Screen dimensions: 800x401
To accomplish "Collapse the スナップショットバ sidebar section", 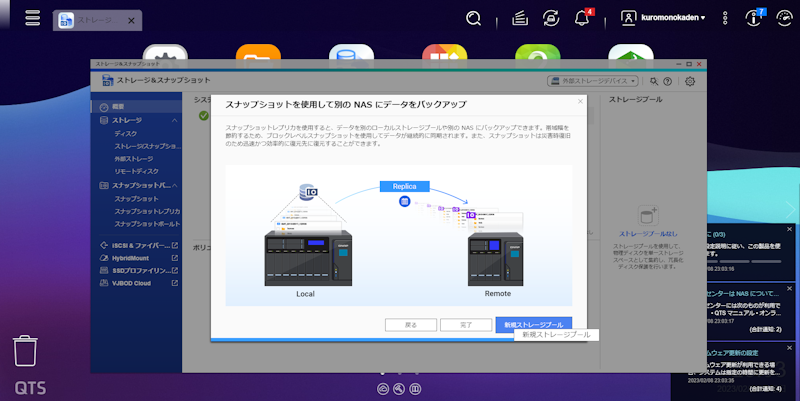I will [175, 185].
